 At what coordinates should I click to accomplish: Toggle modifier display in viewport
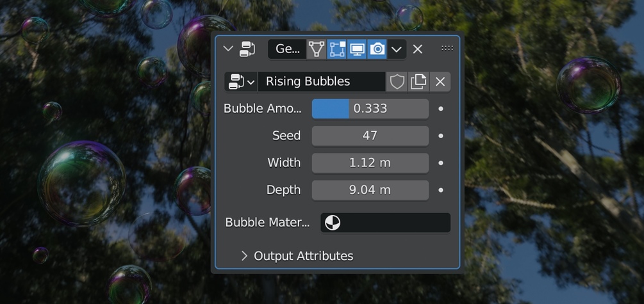[356, 49]
